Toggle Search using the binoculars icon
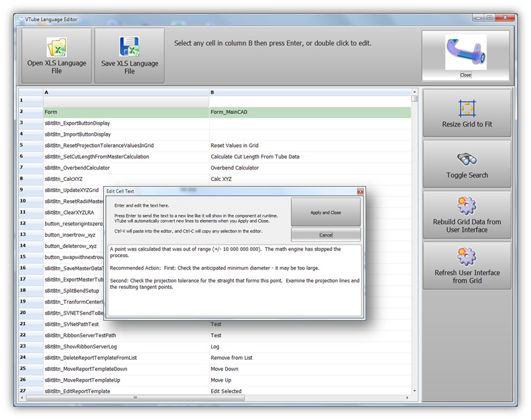Screen dimensions: 531x420 [x=467, y=160]
